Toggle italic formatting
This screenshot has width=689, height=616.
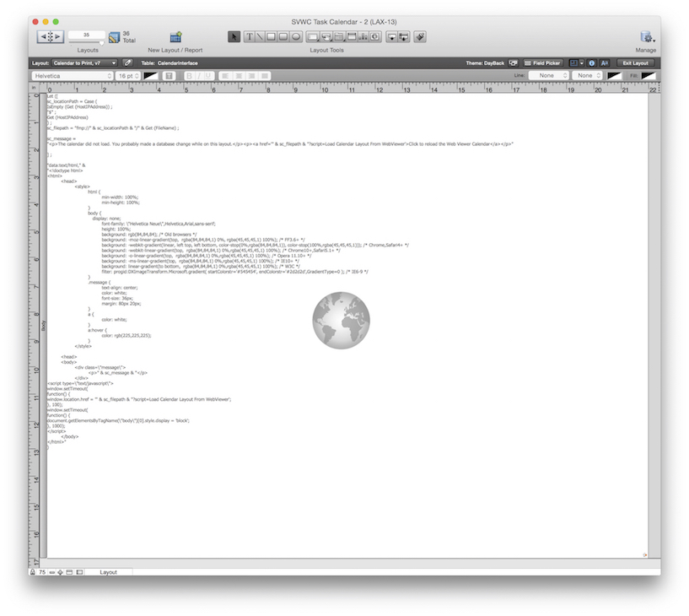(199, 76)
